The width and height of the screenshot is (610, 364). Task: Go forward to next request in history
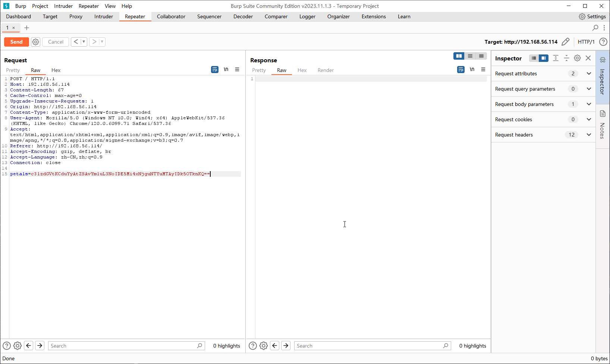point(94,42)
